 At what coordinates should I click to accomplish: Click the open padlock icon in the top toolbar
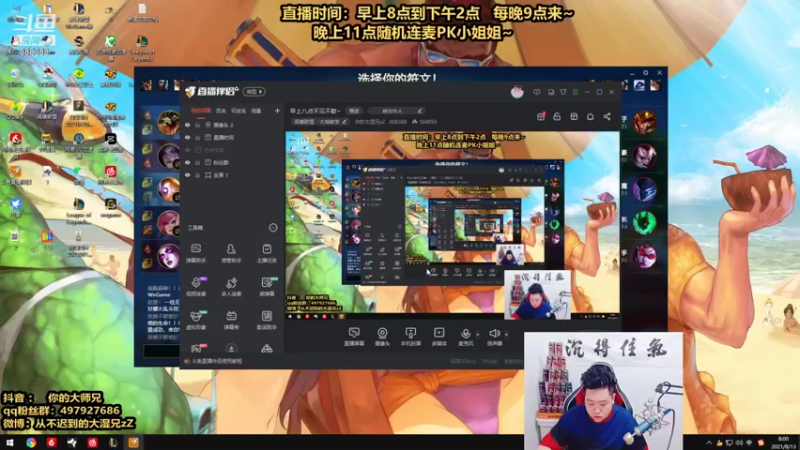(557, 117)
